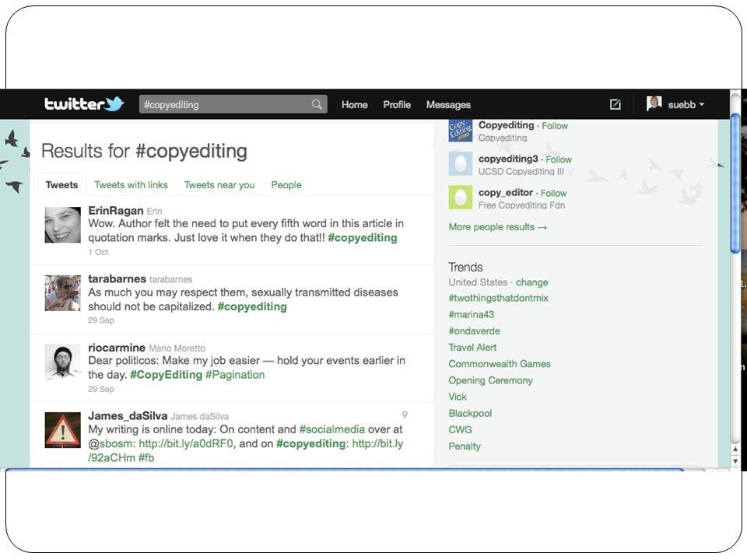
Task: Click the horizontal scrollbar thumb
Action: [345, 470]
